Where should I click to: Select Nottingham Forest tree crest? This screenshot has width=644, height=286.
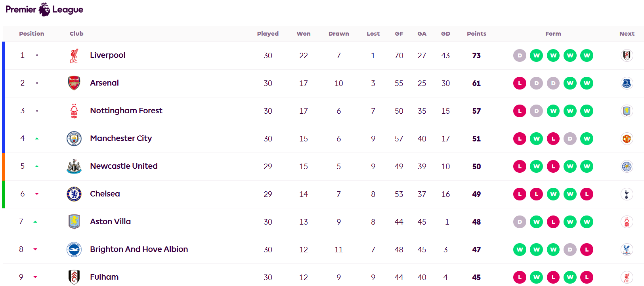pyautogui.click(x=74, y=111)
